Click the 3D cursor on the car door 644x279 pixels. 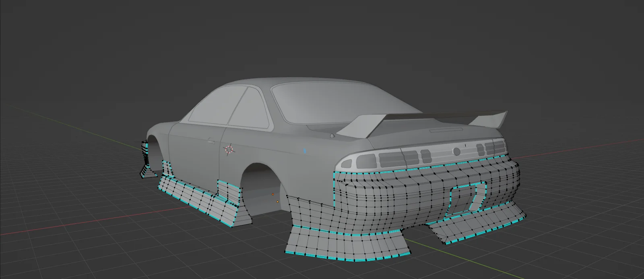click(x=229, y=150)
